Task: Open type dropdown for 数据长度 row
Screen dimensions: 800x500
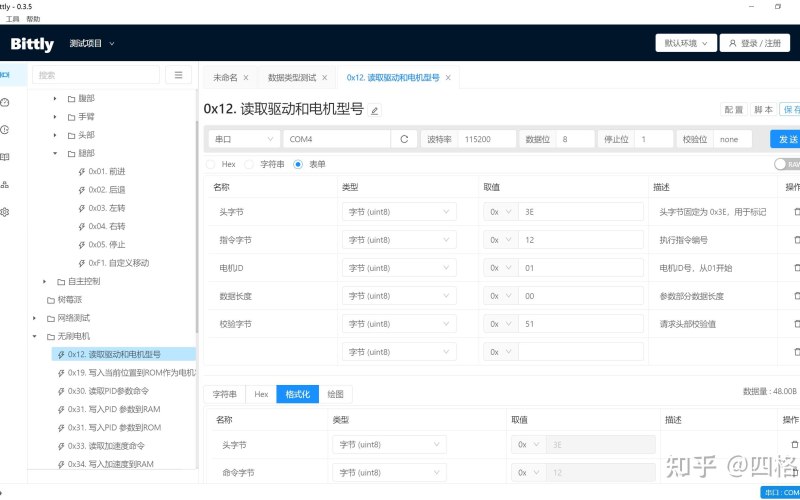Action: click(399, 296)
